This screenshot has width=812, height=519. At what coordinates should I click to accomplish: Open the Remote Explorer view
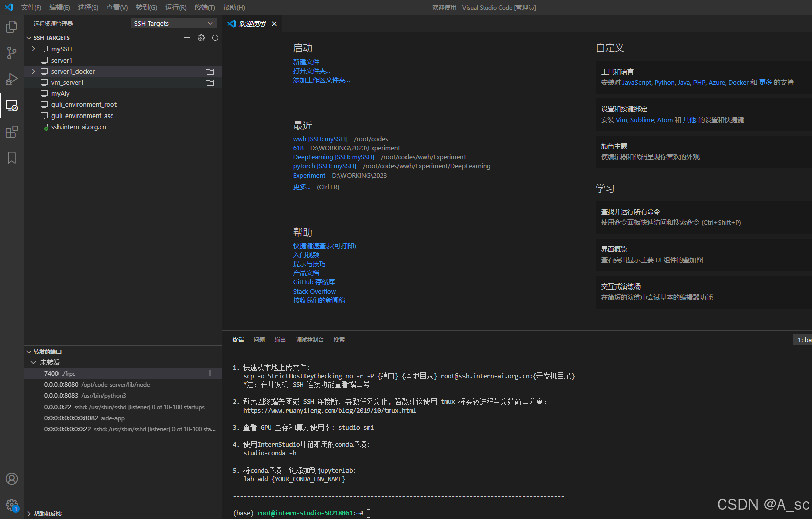[x=11, y=105]
